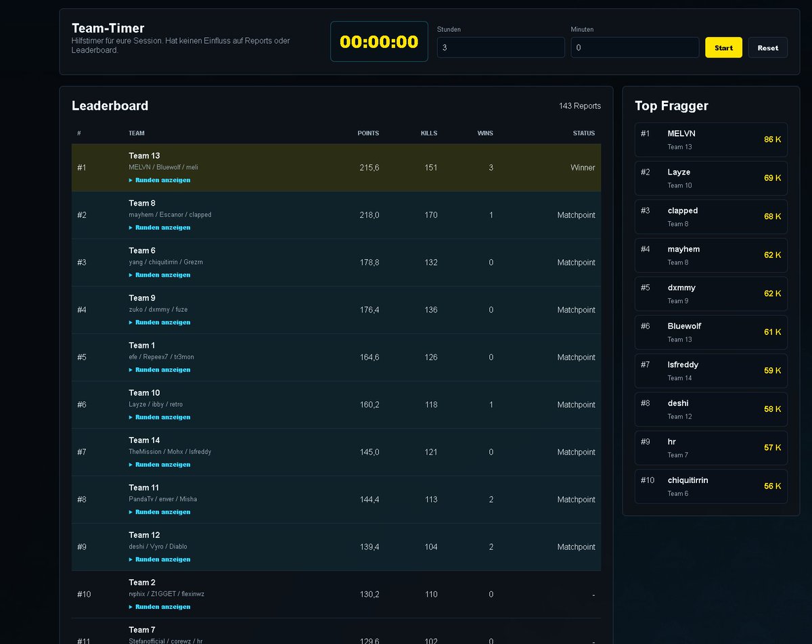This screenshot has height=644, width=812.
Task: Click members line PandaTv / enver / Misha
Action: pyautogui.click(x=163, y=499)
